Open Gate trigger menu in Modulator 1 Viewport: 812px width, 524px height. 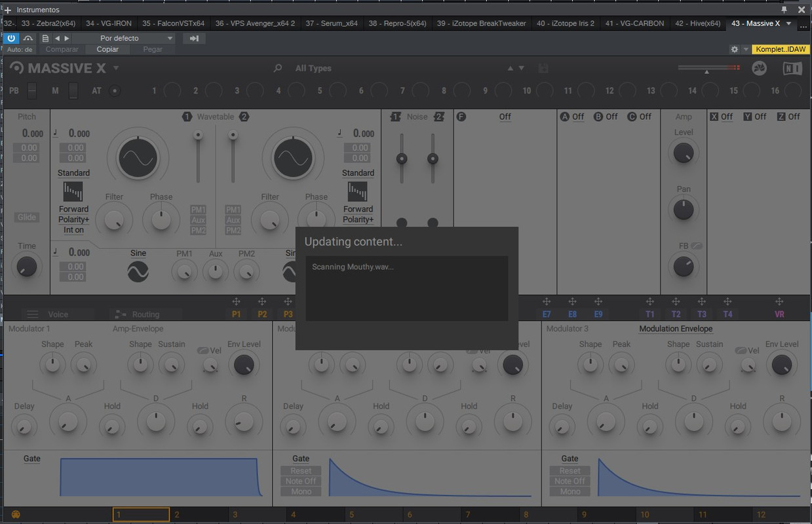(31, 458)
